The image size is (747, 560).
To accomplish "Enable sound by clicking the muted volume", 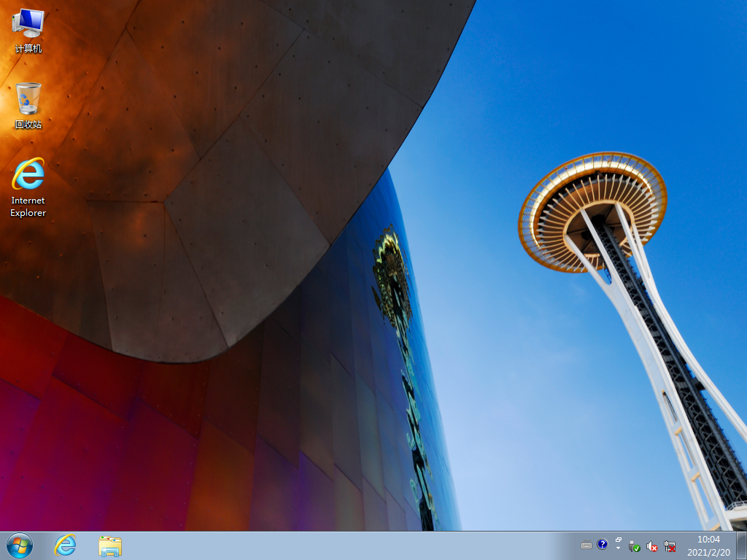I will (651, 546).
